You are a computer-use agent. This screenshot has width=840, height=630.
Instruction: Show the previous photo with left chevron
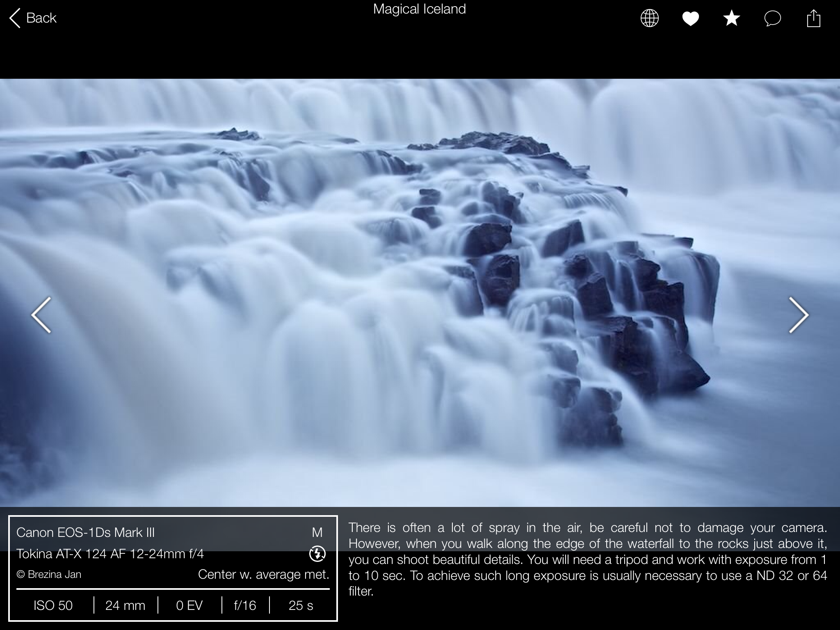pos(41,315)
